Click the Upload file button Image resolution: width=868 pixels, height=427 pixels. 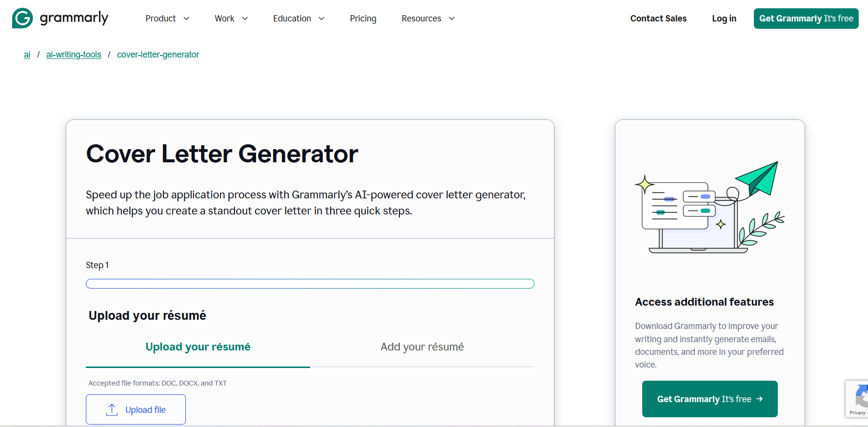(x=136, y=409)
